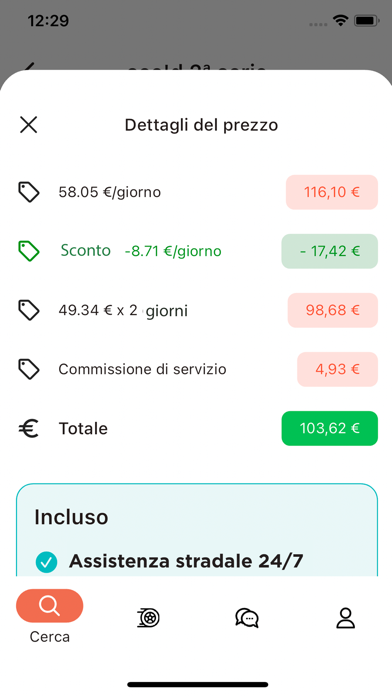Tap the 4,93 € service fee badge

click(337, 369)
